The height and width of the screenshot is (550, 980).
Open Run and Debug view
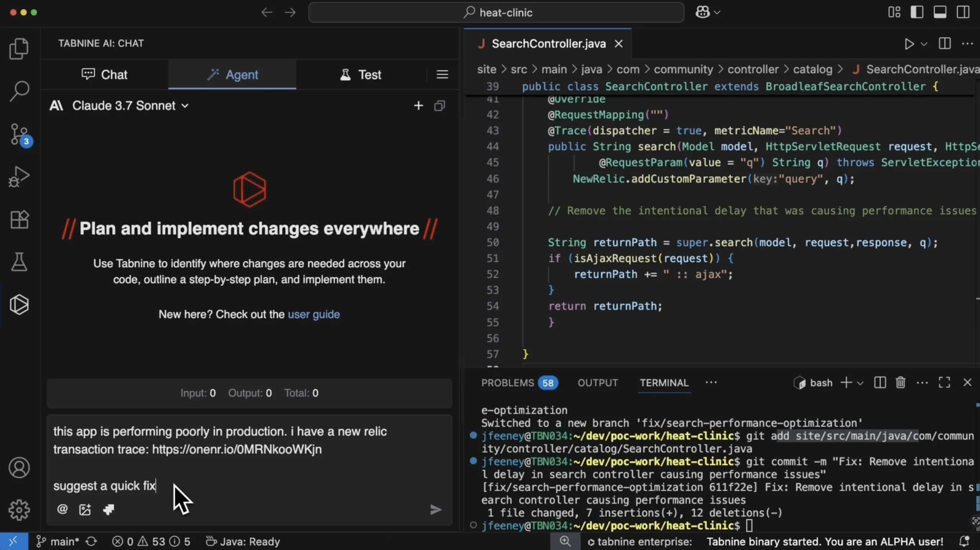pyautogui.click(x=19, y=177)
